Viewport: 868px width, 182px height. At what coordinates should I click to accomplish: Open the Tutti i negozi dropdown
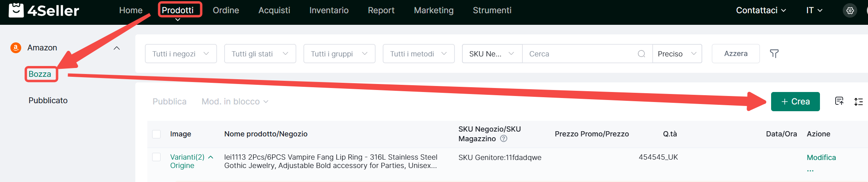[181, 54]
